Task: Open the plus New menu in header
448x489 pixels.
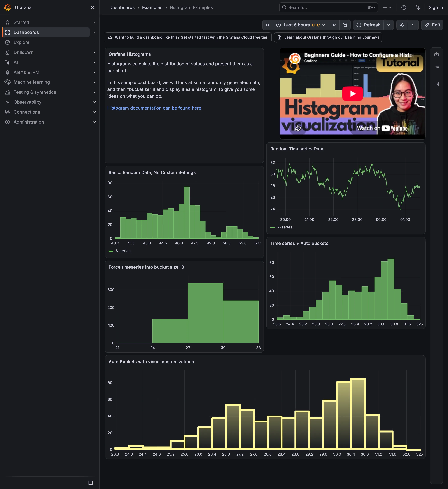Action: click(387, 7)
